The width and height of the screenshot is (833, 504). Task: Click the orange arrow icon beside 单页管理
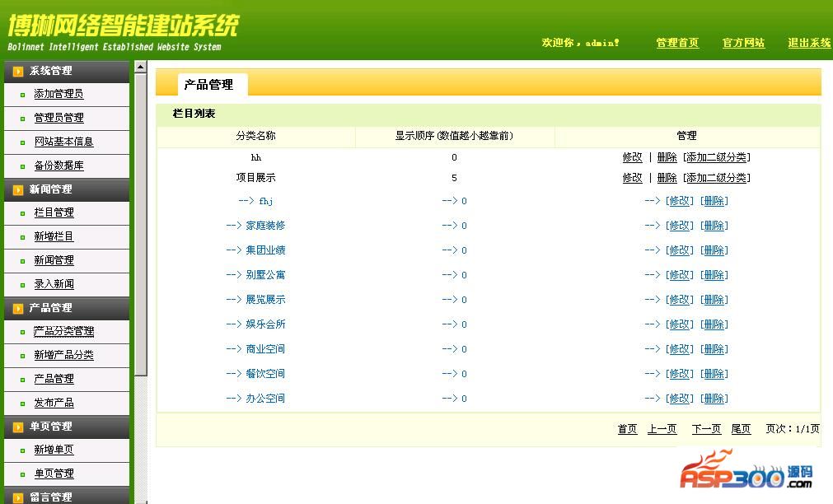pyautogui.click(x=18, y=427)
